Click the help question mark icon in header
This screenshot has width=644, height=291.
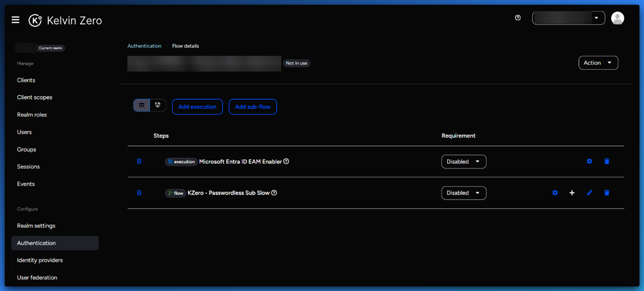(517, 18)
